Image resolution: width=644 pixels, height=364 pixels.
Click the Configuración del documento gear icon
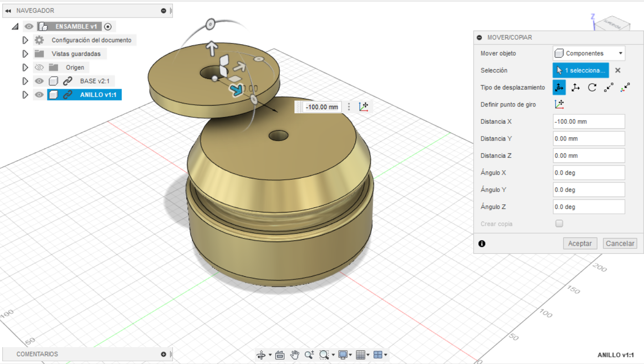39,40
